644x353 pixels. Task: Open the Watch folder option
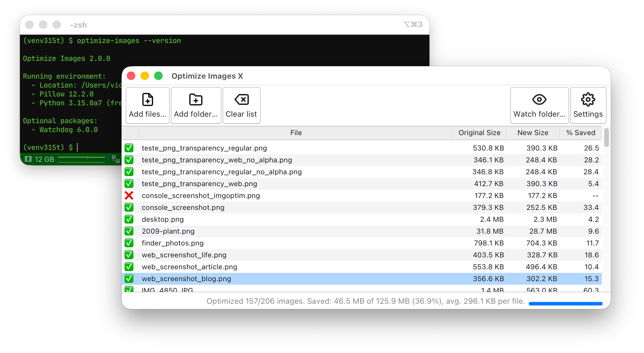click(x=539, y=105)
